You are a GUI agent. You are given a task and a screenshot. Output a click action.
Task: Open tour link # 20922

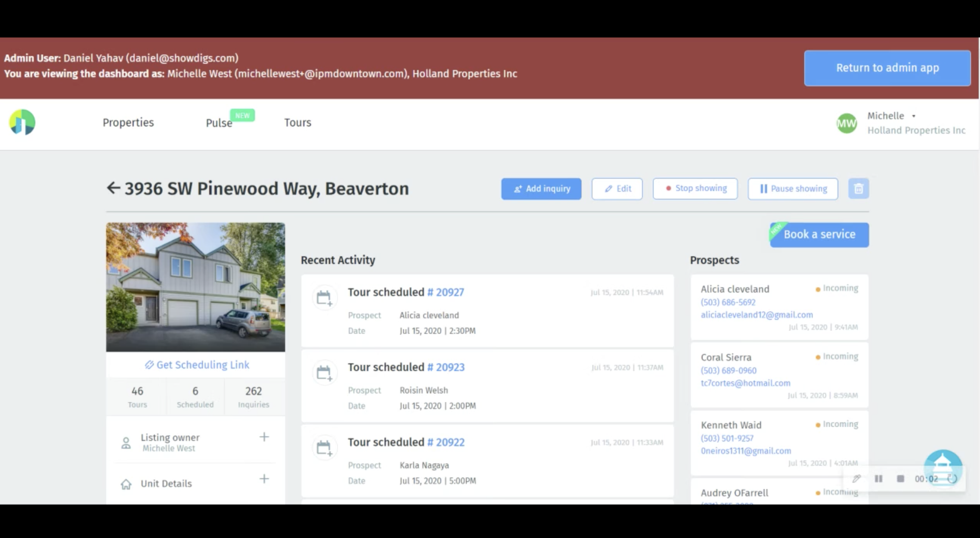(x=446, y=442)
